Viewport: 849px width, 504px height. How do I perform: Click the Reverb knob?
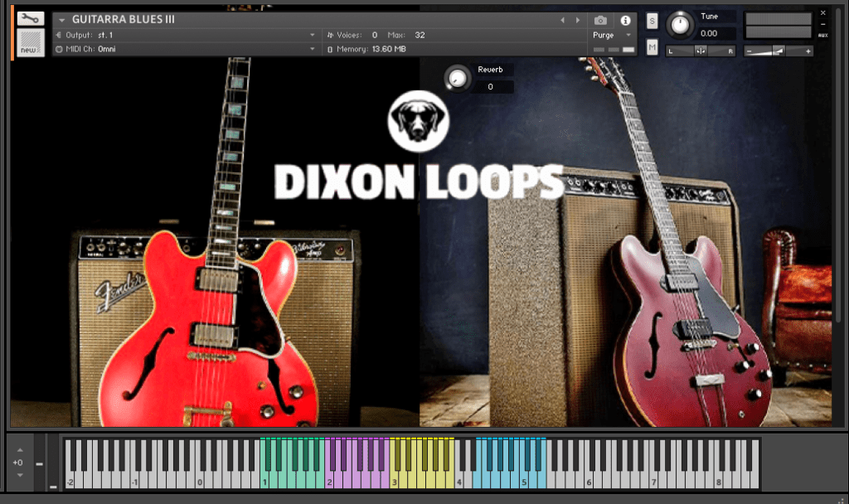[456, 78]
